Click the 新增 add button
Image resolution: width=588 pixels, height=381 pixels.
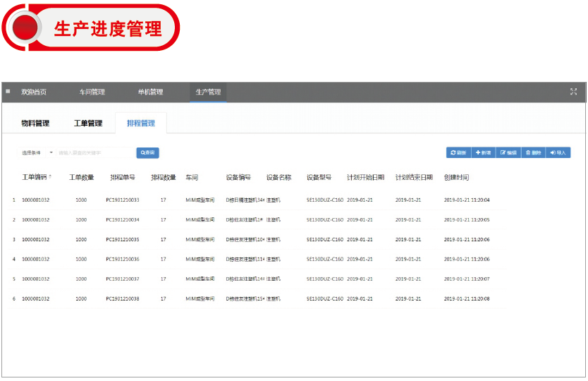pos(484,153)
